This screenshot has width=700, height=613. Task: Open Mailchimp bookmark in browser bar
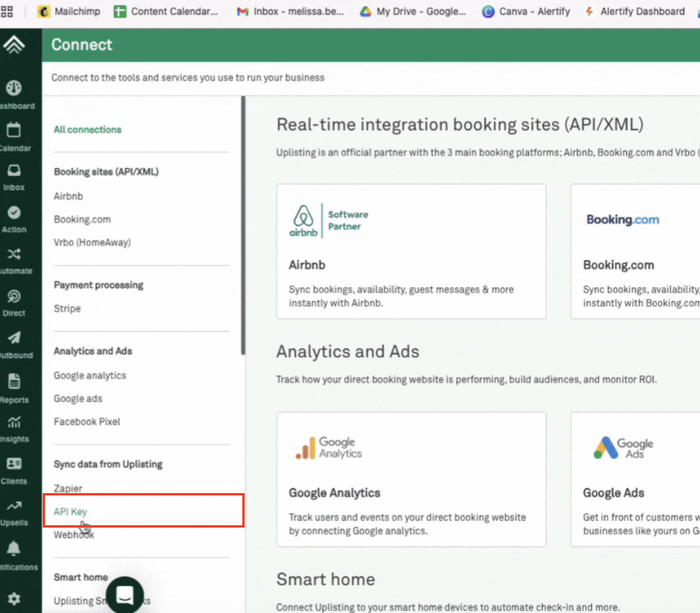pos(69,11)
